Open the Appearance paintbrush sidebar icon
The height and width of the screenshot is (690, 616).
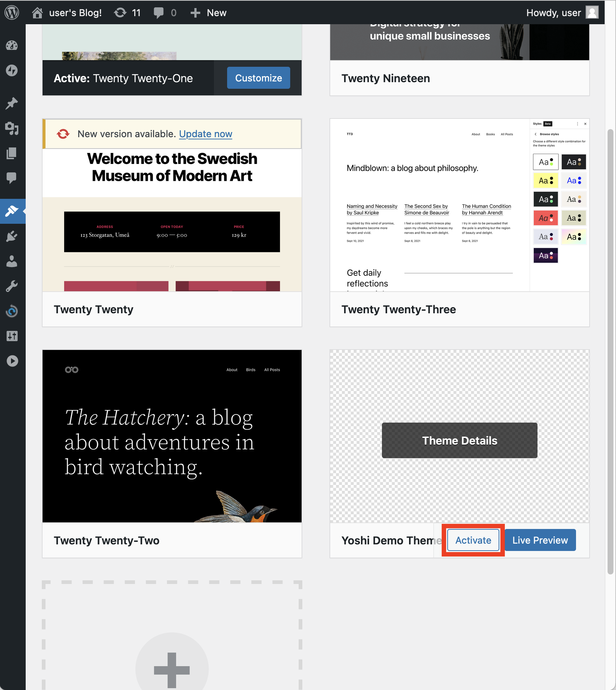coord(12,211)
